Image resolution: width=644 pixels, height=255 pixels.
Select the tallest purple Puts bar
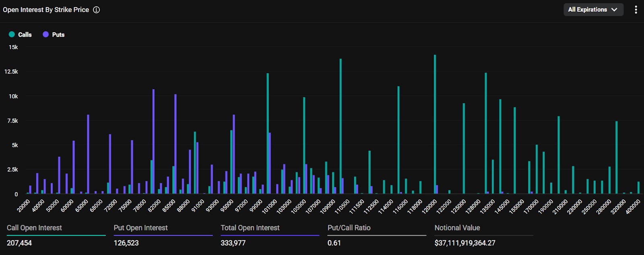[x=153, y=141]
